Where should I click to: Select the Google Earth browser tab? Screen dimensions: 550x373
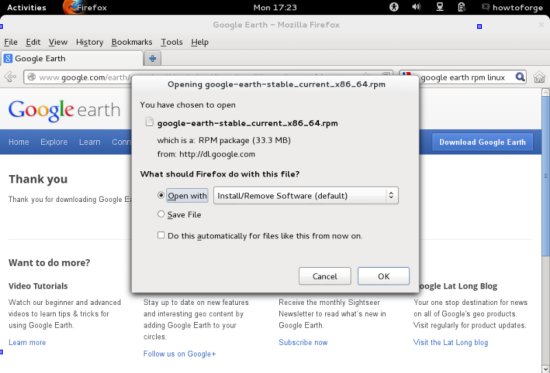[x=72, y=58]
